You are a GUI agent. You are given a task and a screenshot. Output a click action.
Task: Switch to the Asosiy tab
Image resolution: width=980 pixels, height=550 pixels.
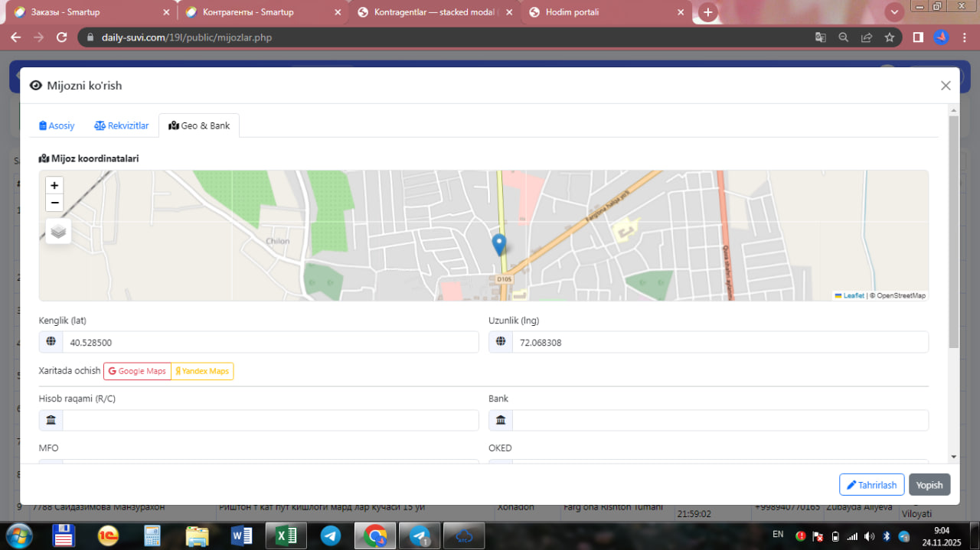57,125
